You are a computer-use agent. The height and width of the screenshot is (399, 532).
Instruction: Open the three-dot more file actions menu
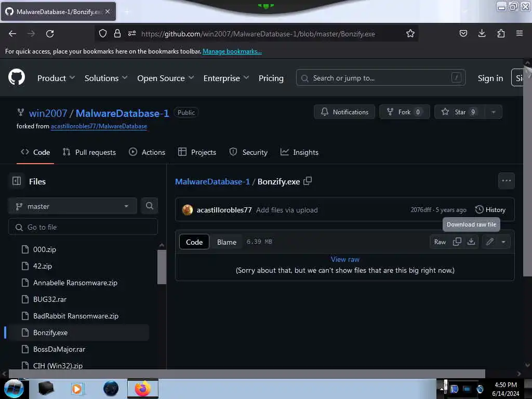[506, 181]
